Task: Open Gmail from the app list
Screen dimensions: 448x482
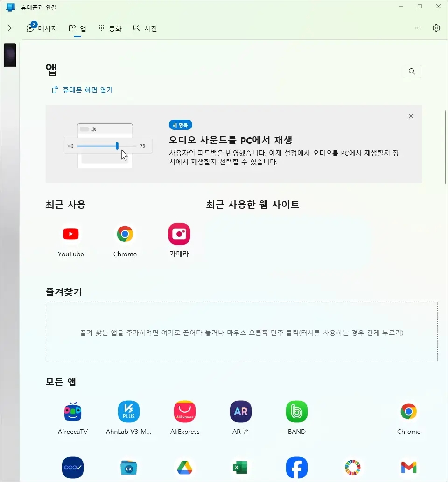Action: [408, 468]
